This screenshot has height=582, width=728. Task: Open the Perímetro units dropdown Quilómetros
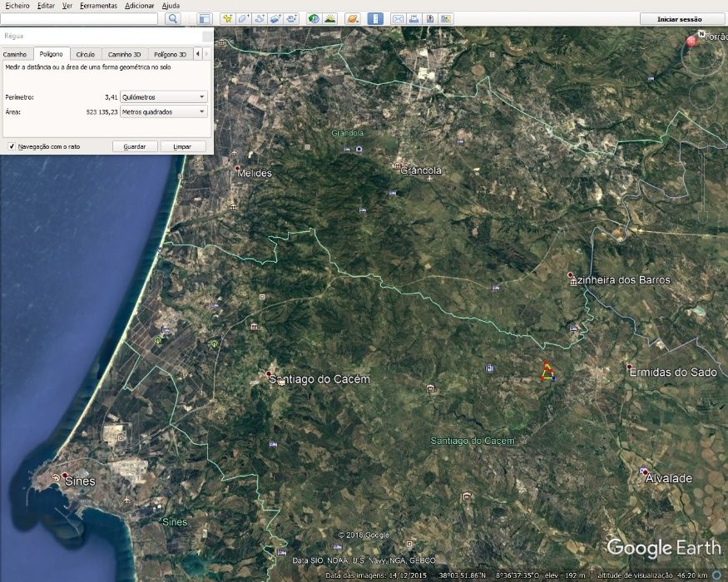click(x=163, y=97)
